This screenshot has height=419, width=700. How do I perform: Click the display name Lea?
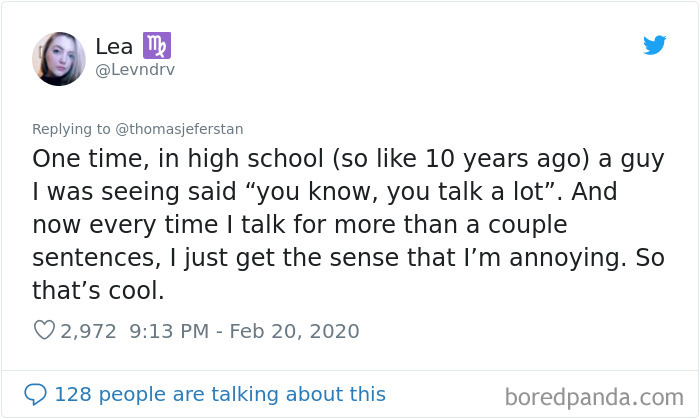coord(114,46)
